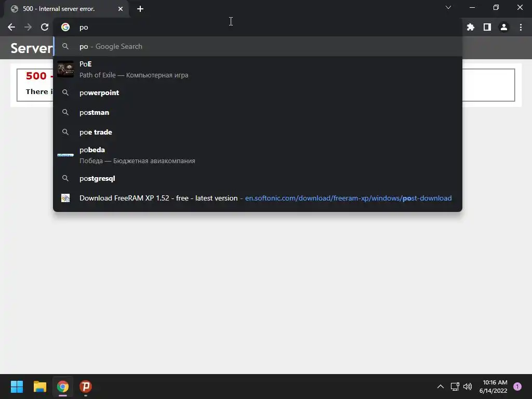Click the search icon beside 'powerpoint'
The image size is (532, 399).
click(x=65, y=92)
